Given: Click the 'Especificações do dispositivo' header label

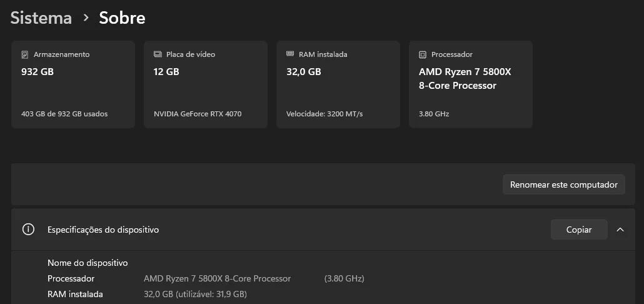Looking at the screenshot, I should point(103,230).
